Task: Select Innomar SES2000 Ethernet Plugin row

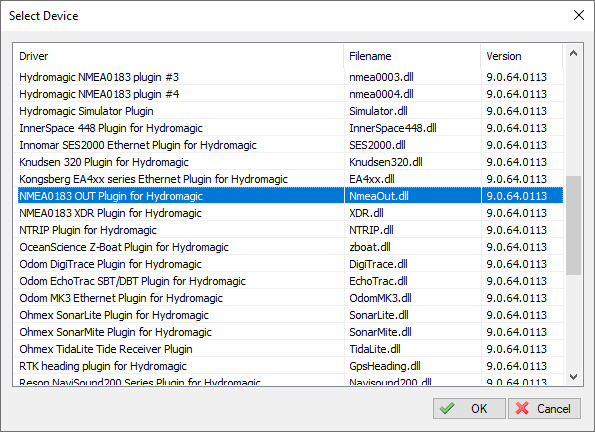Action: [290, 145]
